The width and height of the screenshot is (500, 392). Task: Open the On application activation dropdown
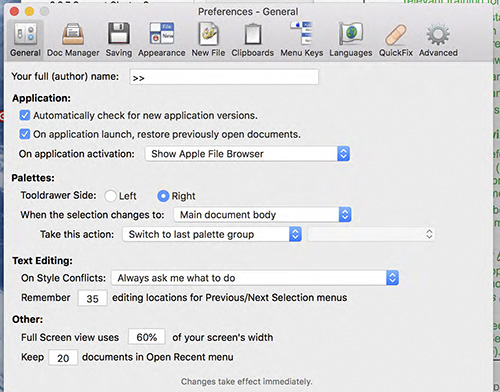[247, 154]
